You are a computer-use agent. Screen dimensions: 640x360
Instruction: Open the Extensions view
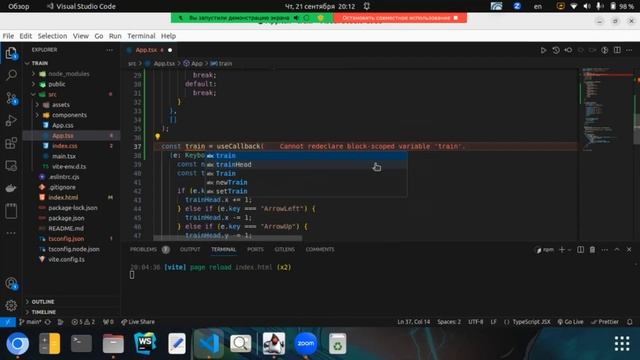[11, 143]
